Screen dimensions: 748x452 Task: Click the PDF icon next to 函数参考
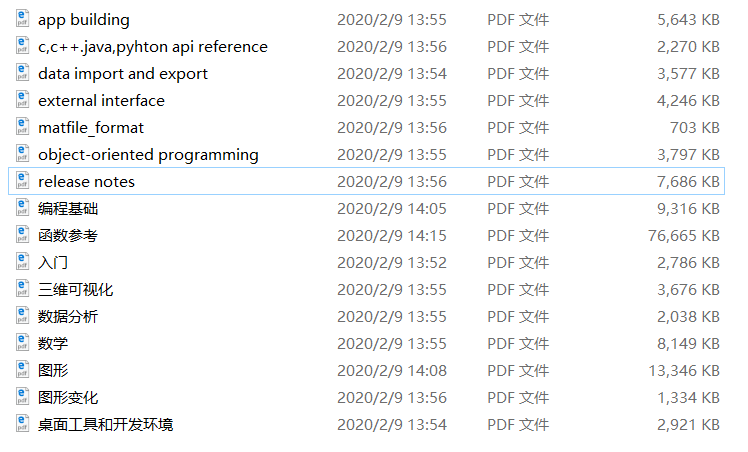(x=23, y=235)
